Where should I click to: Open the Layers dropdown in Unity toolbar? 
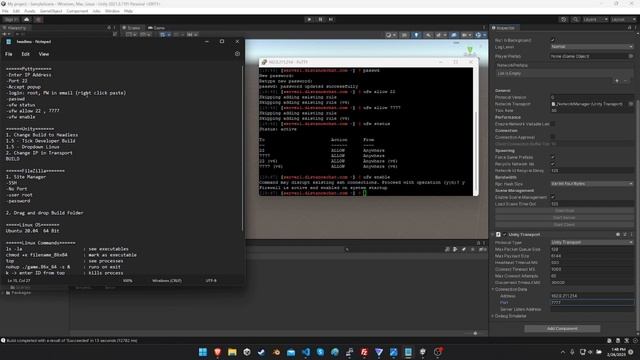pyautogui.click(x=595, y=20)
